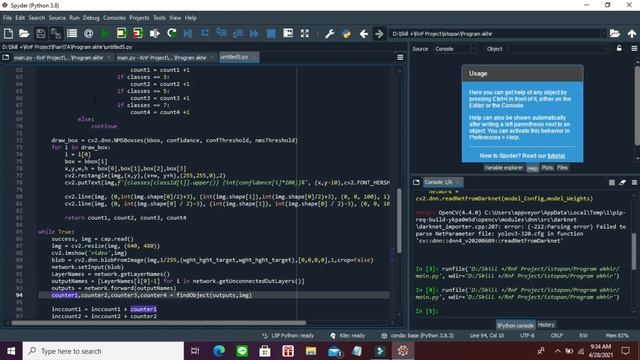
Task: Start debugging the file
Action: (188, 33)
